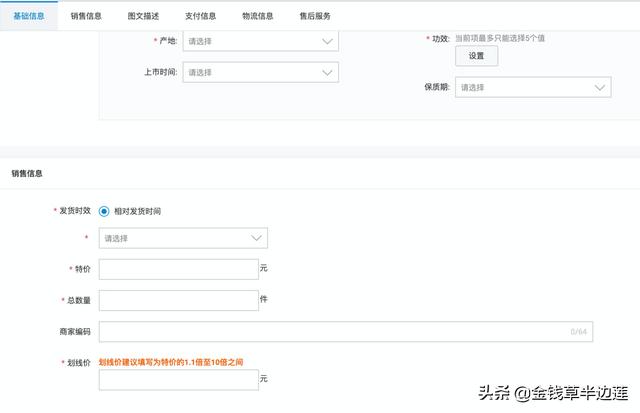Open the 产地 dropdown
Screen dimensions: 640x413
(x=260, y=41)
